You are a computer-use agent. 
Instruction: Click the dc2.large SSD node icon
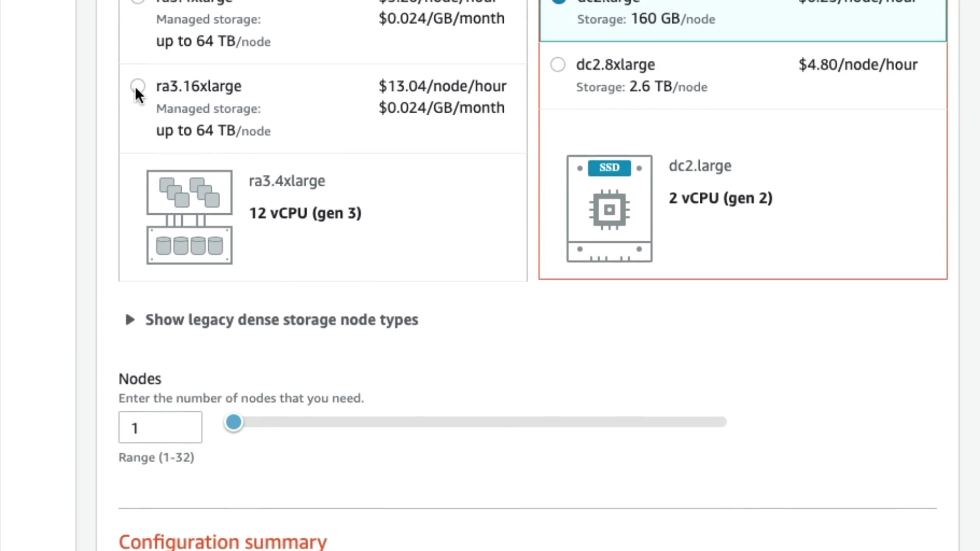(x=609, y=208)
